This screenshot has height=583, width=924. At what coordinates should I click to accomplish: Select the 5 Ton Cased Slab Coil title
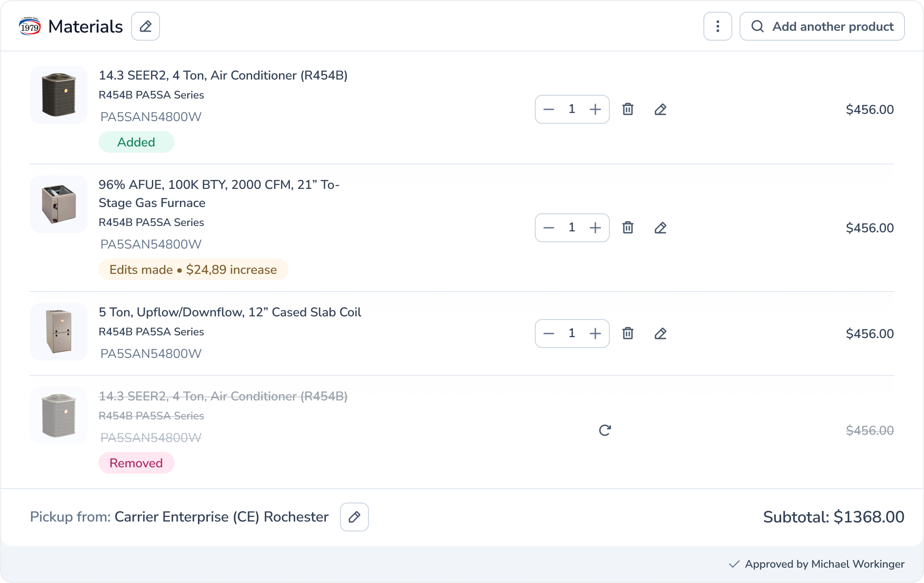pos(230,312)
